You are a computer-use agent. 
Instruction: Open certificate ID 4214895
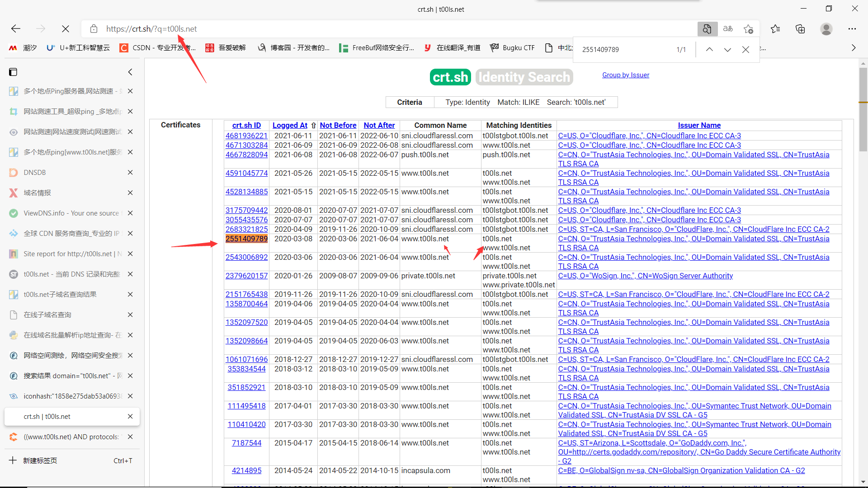(x=246, y=470)
